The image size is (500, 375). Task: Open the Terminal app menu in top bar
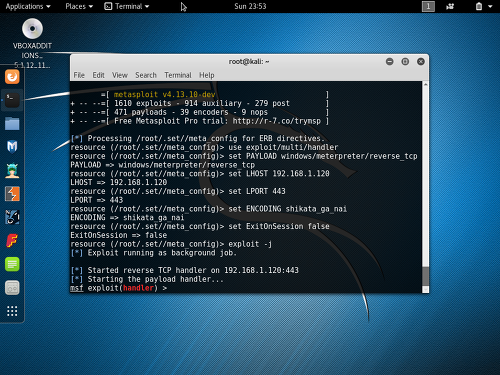[127, 6]
